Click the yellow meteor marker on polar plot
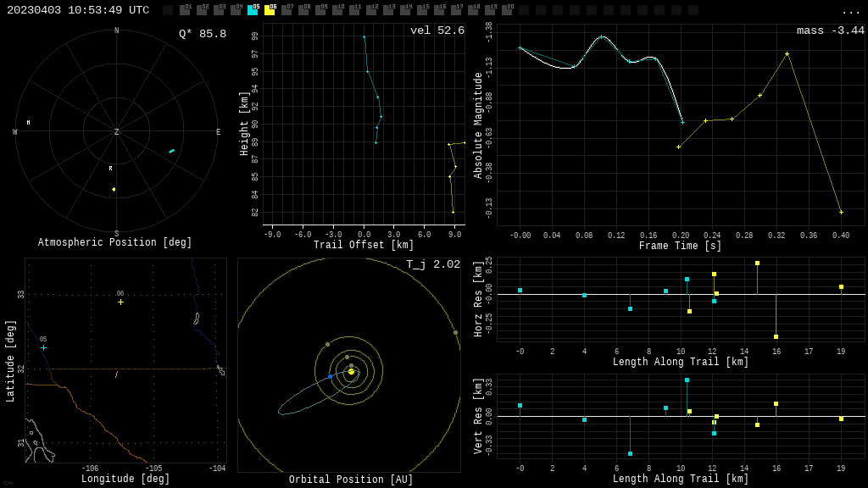Viewport: 868px width, 488px height. pos(114,189)
